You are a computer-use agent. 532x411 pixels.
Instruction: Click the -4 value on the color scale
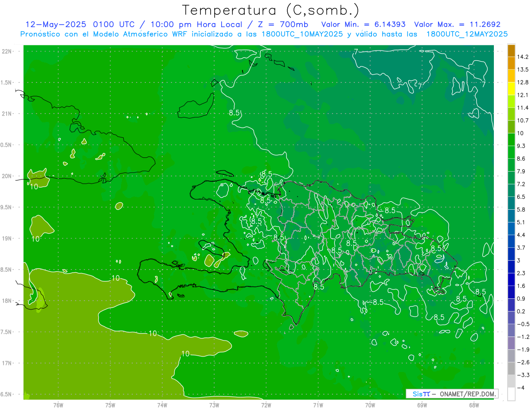[521, 388]
